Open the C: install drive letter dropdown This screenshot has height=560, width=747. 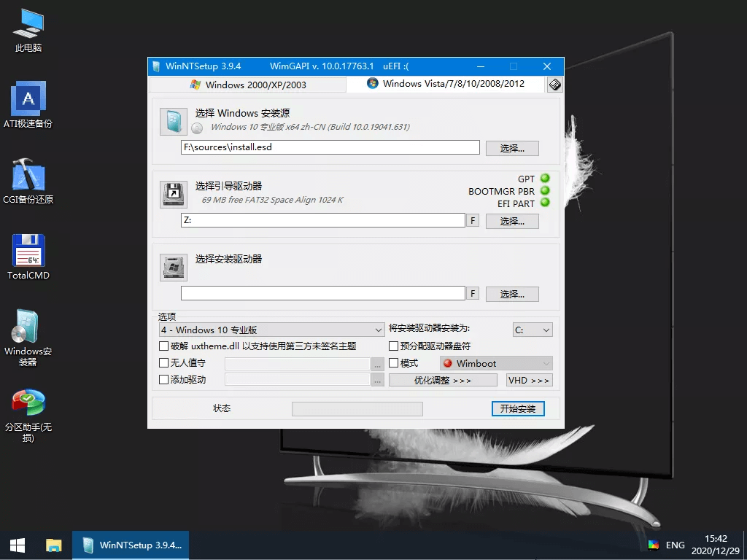coord(533,329)
